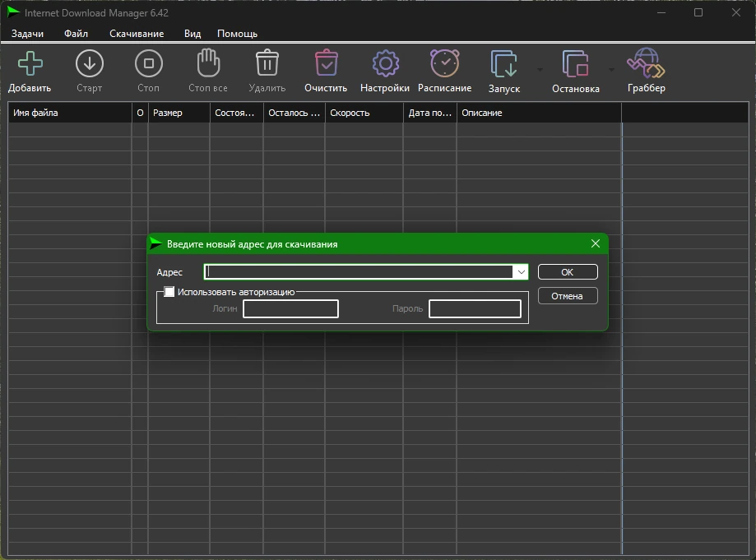Click the IDM logo in the address dialog
This screenshot has width=756, height=560.
pos(156,244)
